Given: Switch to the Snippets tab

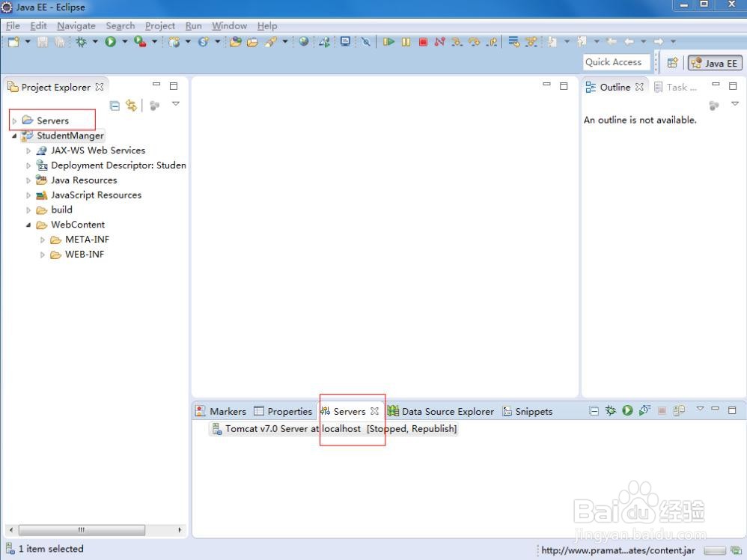Looking at the screenshot, I should (528, 411).
